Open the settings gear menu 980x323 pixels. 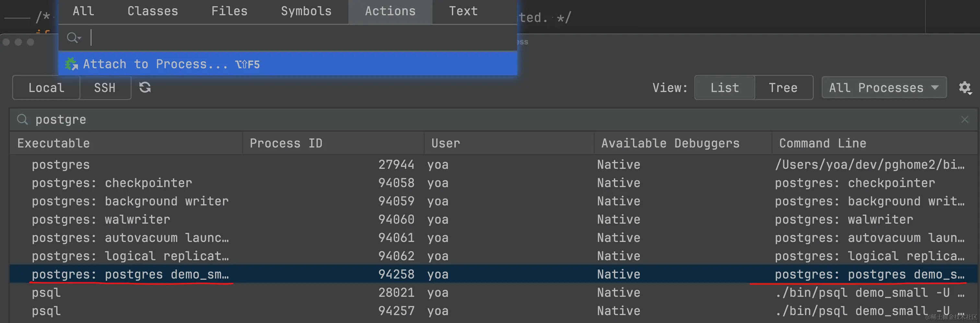[x=964, y=88]
